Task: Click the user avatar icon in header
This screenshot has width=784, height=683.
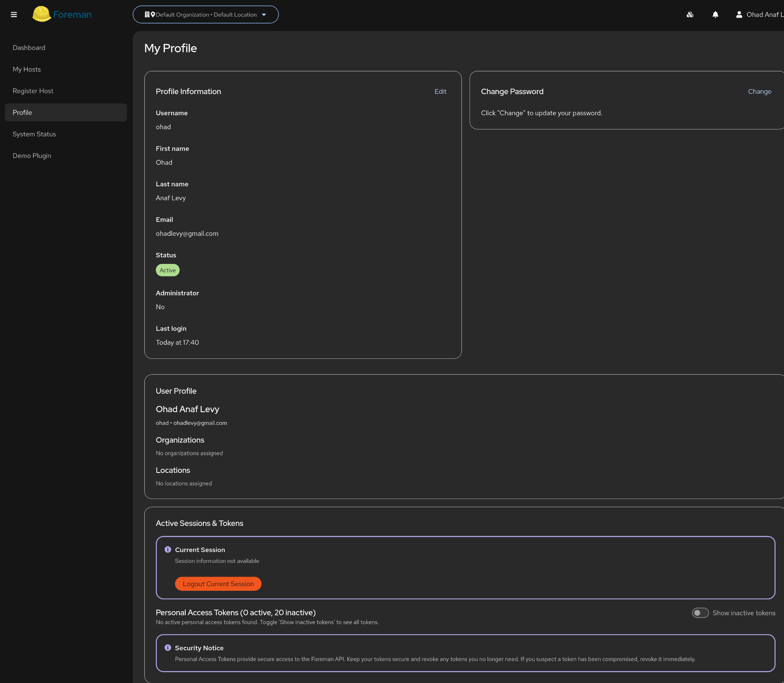Action: click(739, 15)
